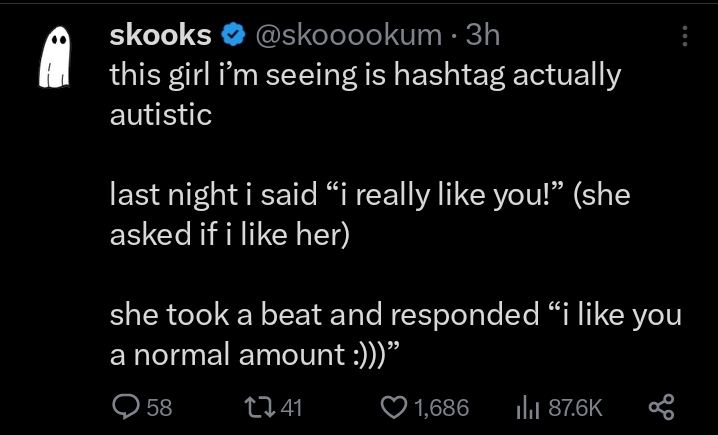The height and width of the screenshot is (435, 718).
Task: Click the 87.6K views count
Action: click(575, 407)
